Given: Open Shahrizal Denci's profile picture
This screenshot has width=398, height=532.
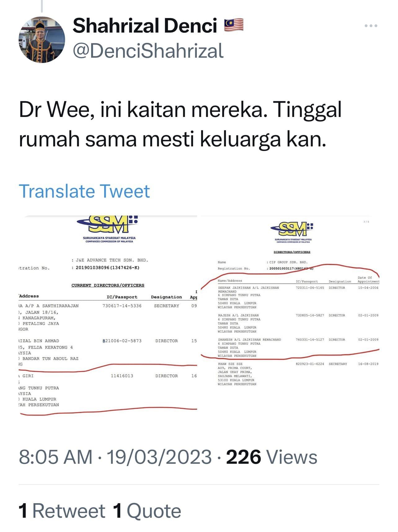Looking at the screenshot, I should pos(42,40).
